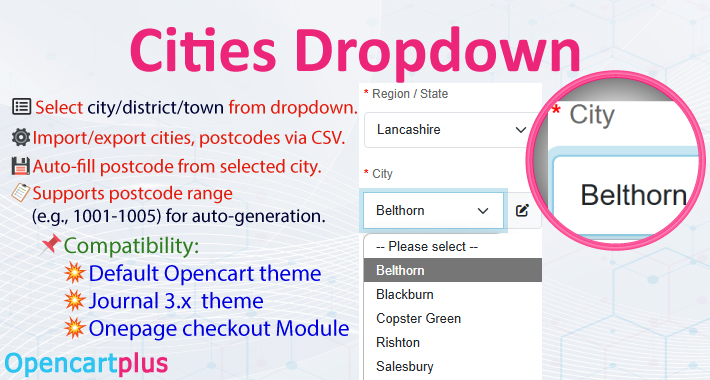
Task: Click the magnified 'Belthorn' text in circle
Action: pos(634,195)
